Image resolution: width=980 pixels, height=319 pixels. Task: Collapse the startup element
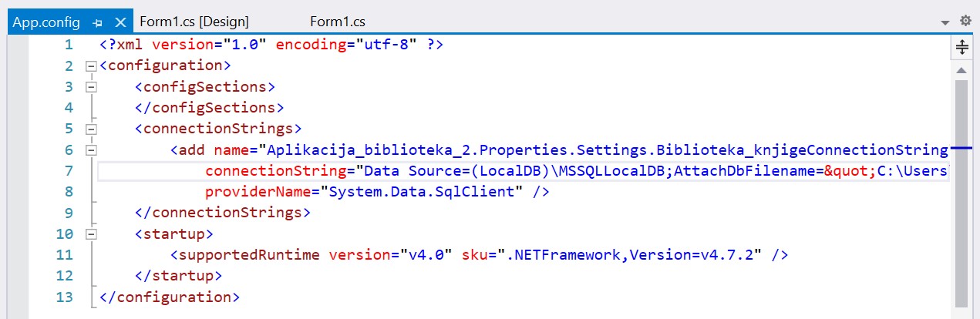point(91,233)
